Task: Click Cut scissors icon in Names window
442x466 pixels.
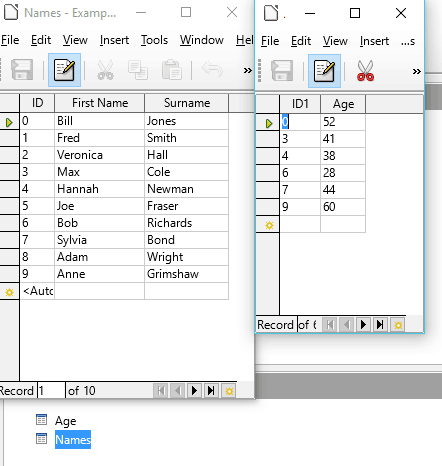Action: (x=105, y=70)
